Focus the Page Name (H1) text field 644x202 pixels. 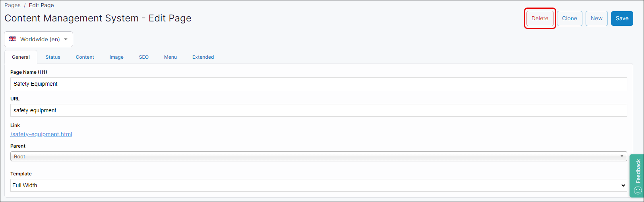[318, 84]
